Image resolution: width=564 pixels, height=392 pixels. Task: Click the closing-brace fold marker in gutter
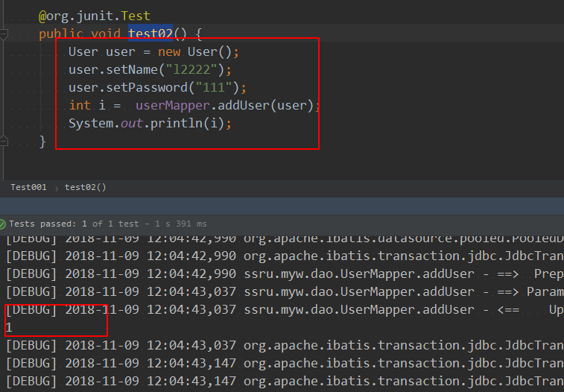click(x=4, y=141)
